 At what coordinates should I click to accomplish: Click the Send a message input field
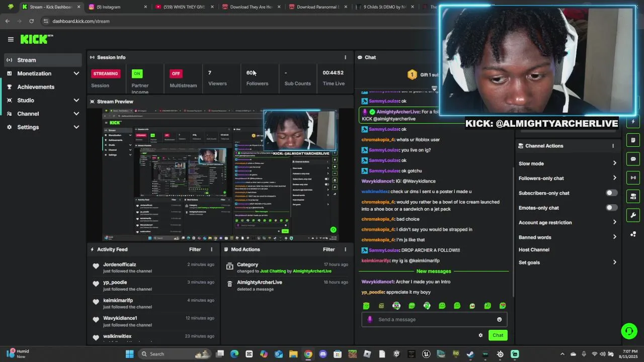pos(434,319)
